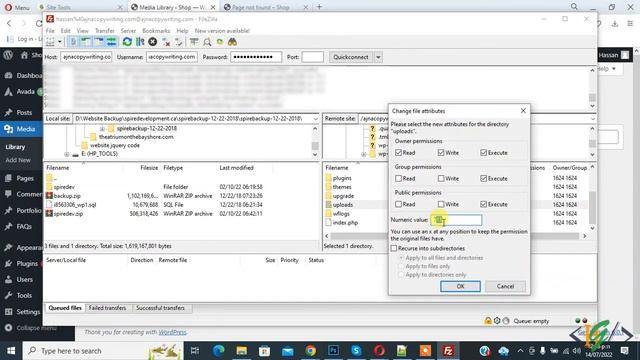Image resolution: width=640 pixels, height=360 pixels.
Task: Toggle remote directory tree display
Action: [98, 42]
